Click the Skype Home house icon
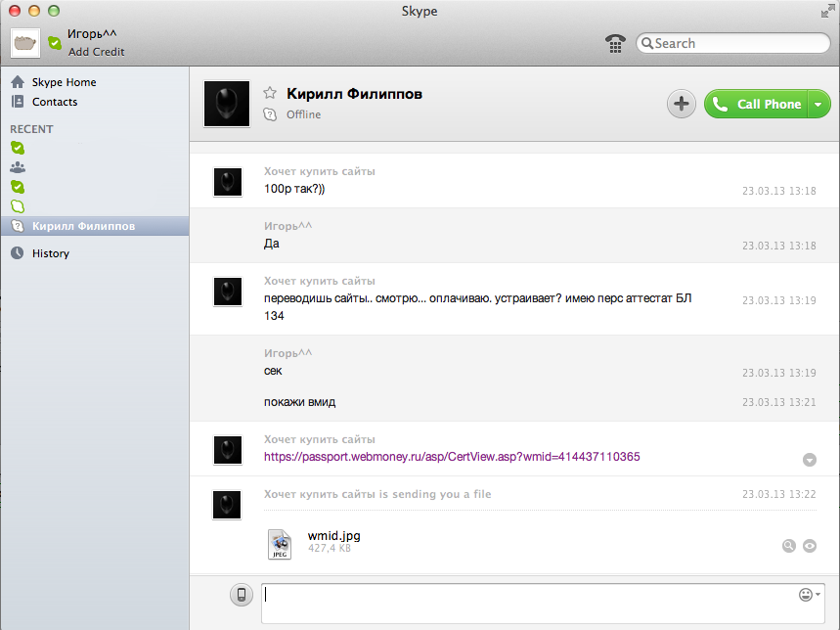 (18, 82)
